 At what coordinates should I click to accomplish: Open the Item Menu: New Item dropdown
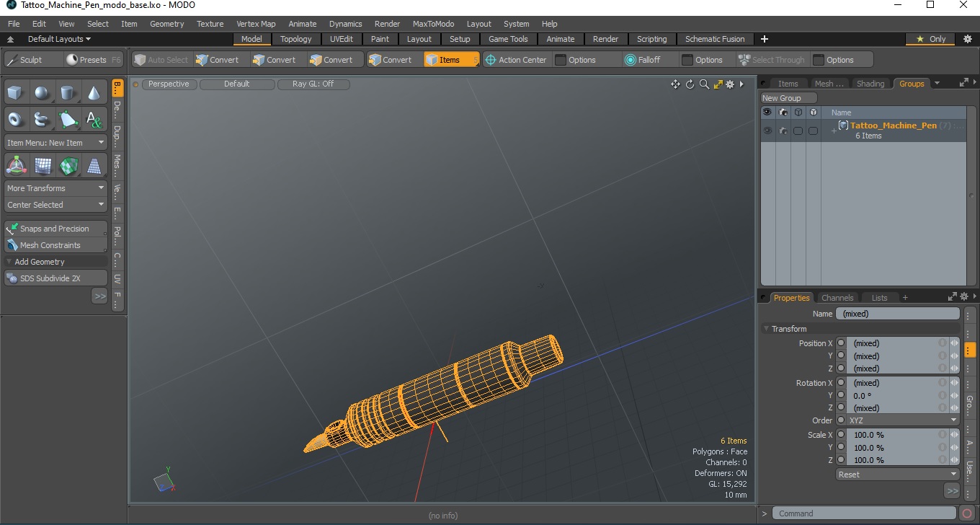(55, 143)
